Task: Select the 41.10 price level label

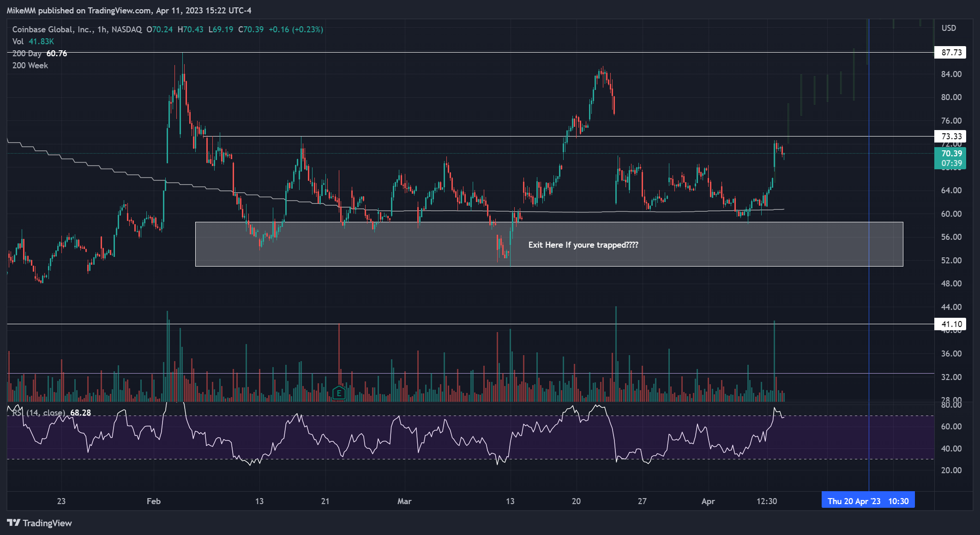Action: tap(950, 324)
